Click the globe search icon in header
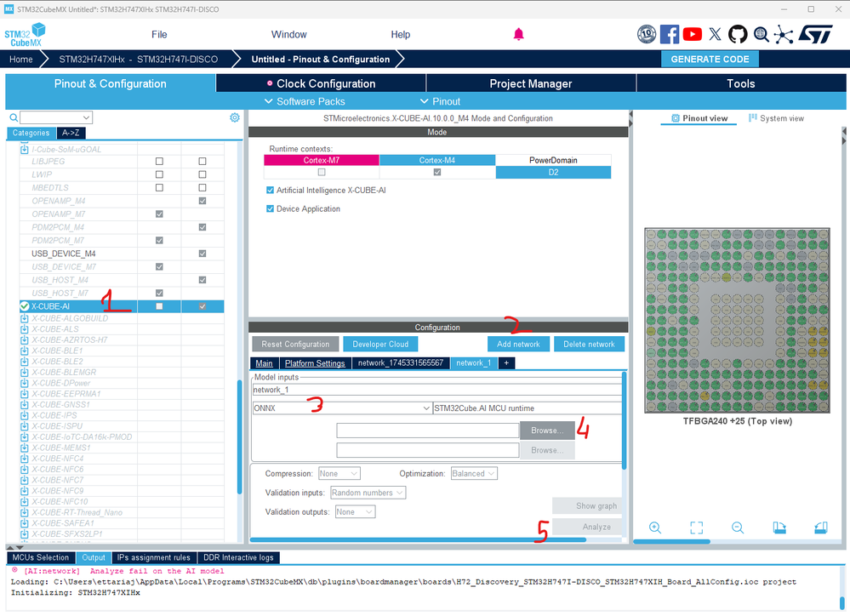The height and width of the screenshot is (616, 850). (x=762, y=34)
